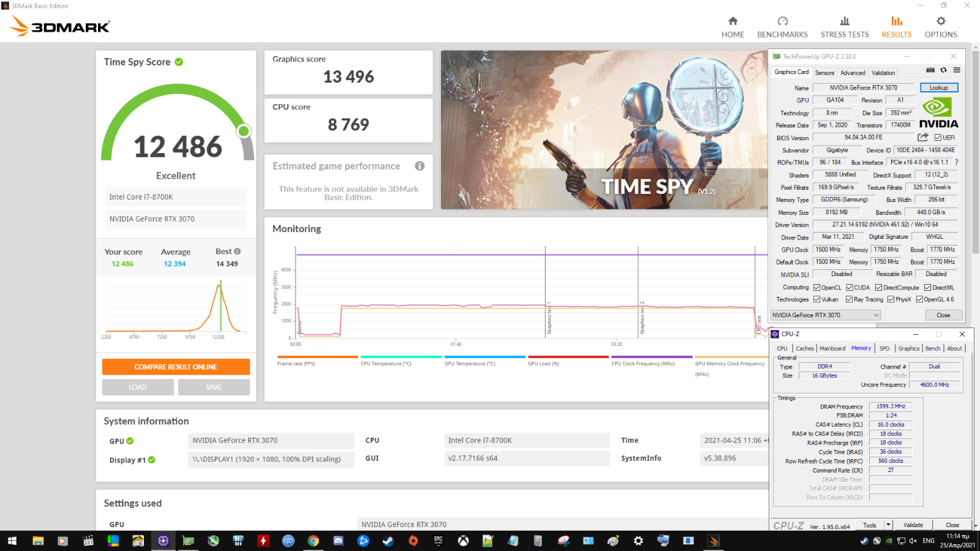Click GPU-Z screenshot camera icon

(930, 70)
